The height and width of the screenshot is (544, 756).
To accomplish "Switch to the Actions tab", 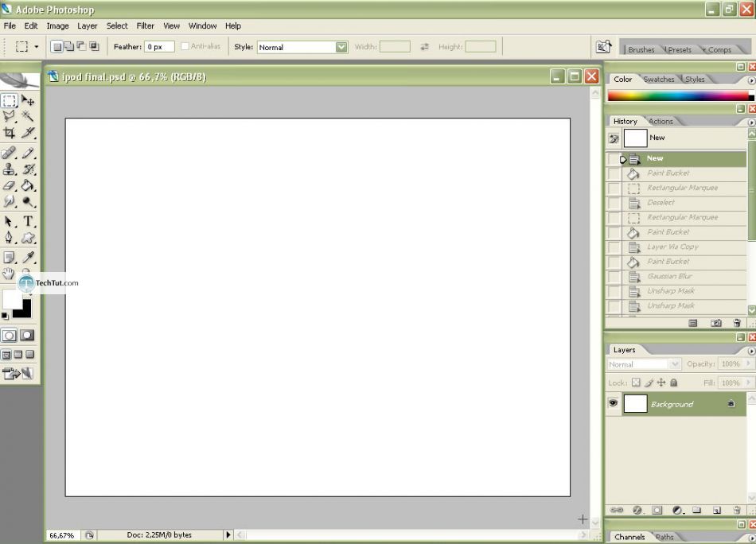I will coord(661,122).
